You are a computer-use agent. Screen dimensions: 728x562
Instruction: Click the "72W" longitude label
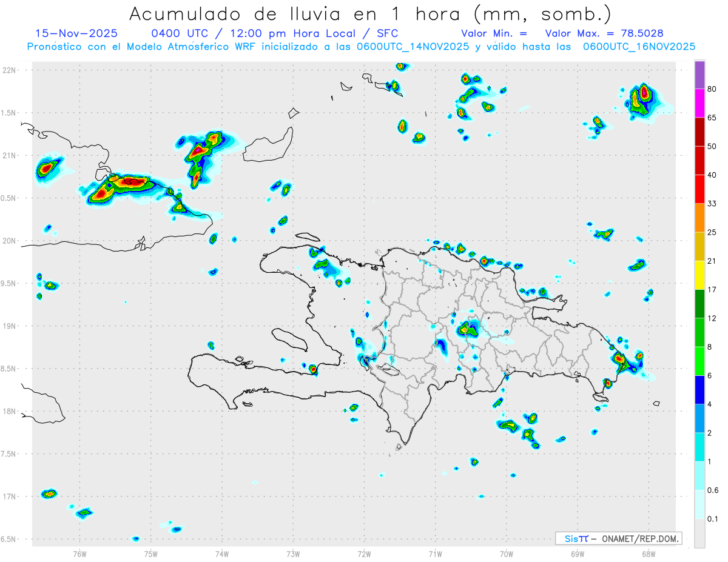pos(364,553)
